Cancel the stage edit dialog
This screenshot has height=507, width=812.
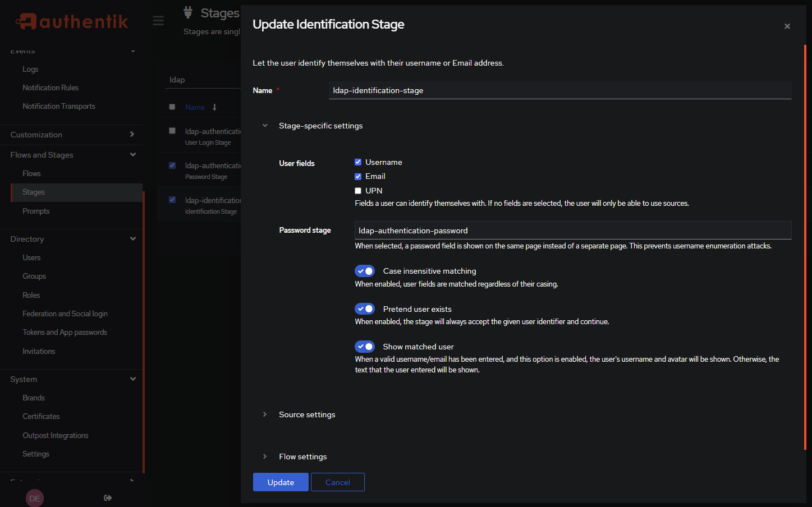337,482
